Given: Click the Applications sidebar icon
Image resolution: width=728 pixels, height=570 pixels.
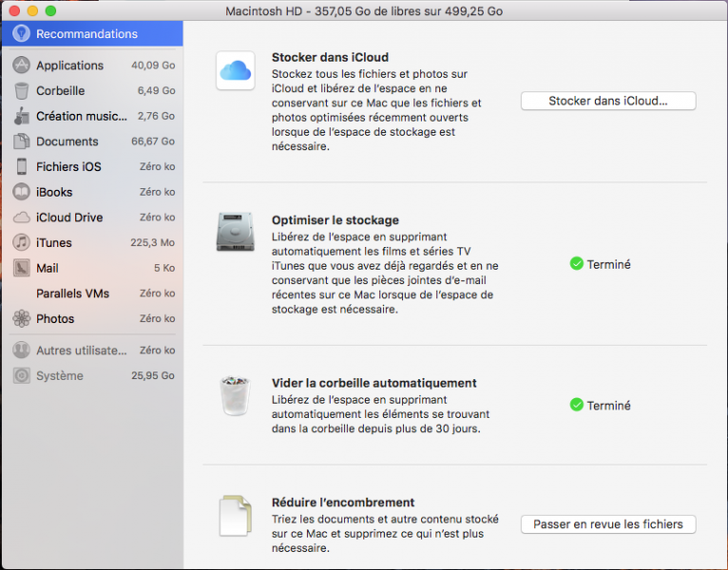Looking at the screenshot, I should [x=21, y=65].
